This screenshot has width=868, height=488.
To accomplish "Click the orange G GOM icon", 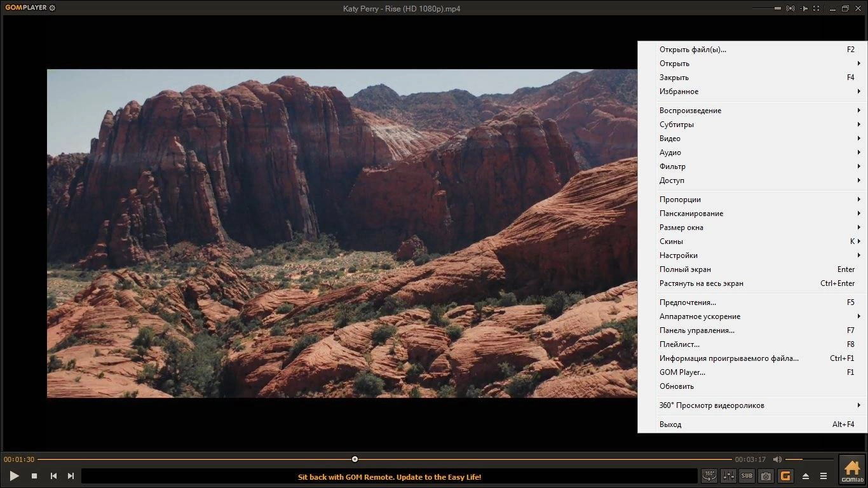I will (x=785, y=475).
